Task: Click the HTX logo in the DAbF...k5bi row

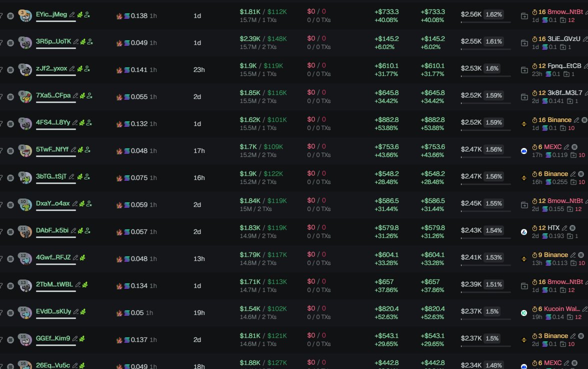Action: coord(524,232)
